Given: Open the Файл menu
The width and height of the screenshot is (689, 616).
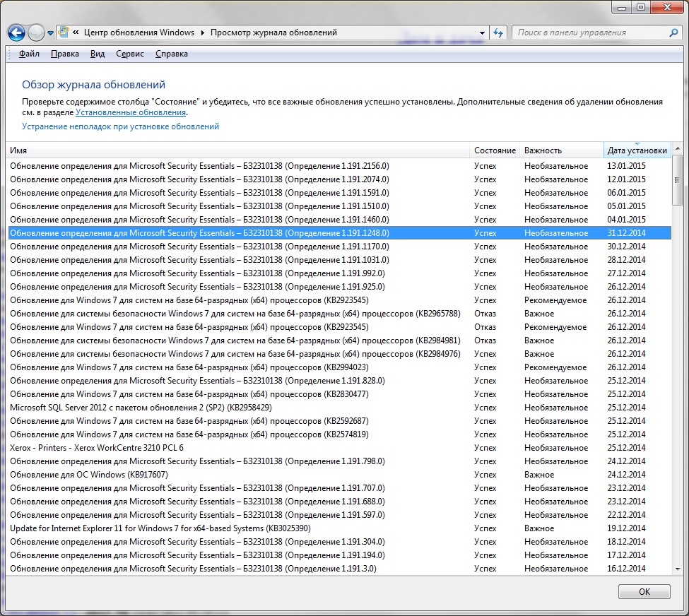Looking at the screenshot, I should pos(29,54).
